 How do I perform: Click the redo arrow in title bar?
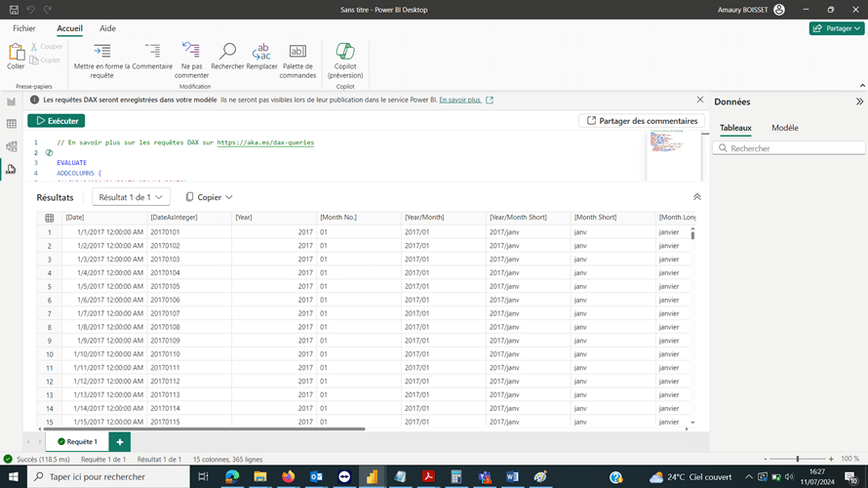48,10
